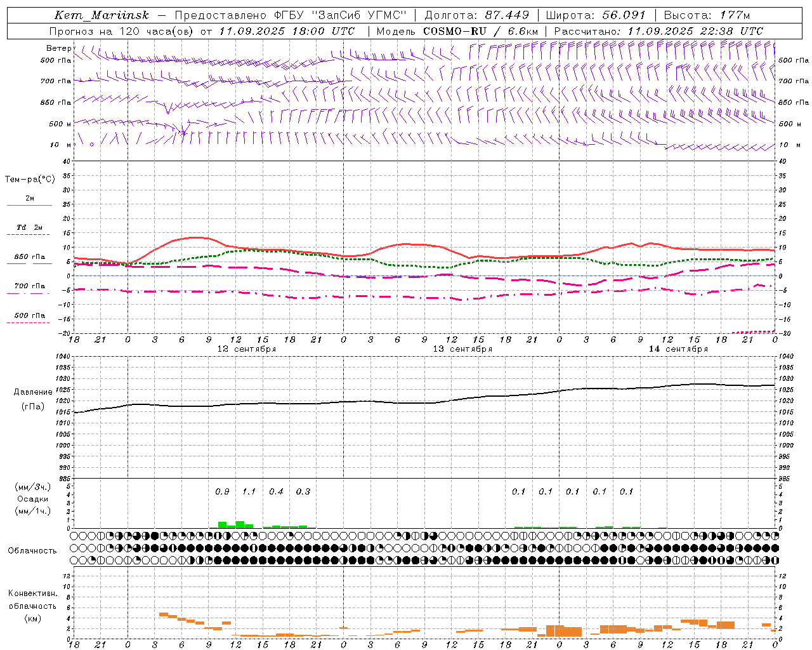Click the Тем-ра(°C) temperature panel label
This screenshot has width=812, height=650.
point(30,180)
